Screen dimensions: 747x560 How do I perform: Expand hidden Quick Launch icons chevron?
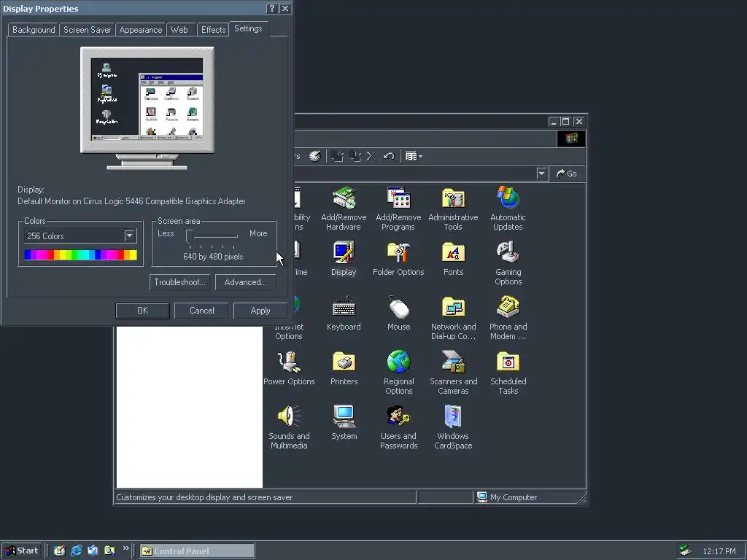[125, 548]
